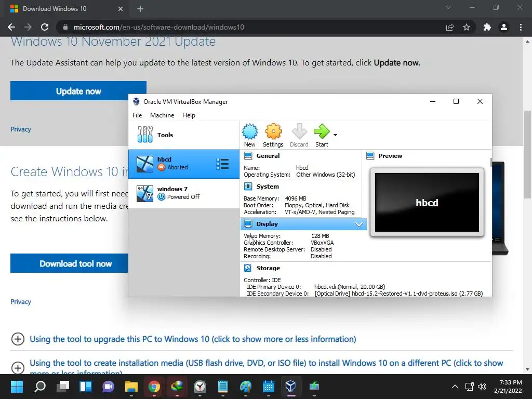The height and width of the screenshot is (399, 532).
Task: Click the Storage section header icon
Action: click(x=248, y=268)
